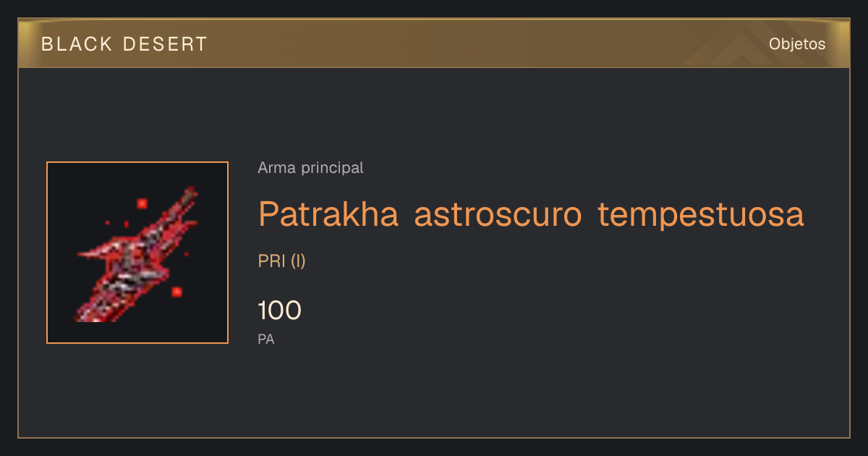The width and height of the screenshot is (868, 456).
Task: Click the orange frame of item icon
Action: [x=137, y=163]
